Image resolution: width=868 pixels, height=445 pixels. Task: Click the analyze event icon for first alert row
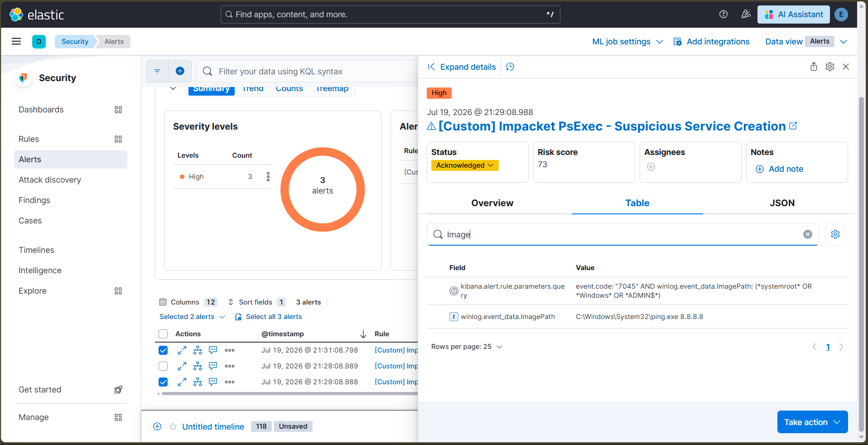(x=198, y=350)
